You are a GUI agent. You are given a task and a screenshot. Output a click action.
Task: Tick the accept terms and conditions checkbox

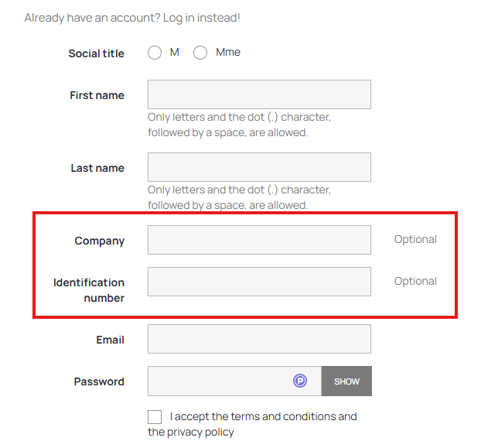155,417
